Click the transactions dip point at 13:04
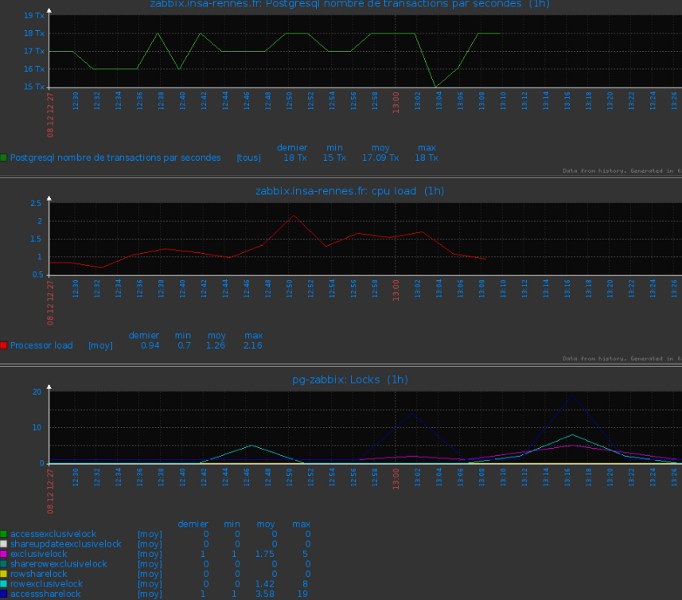 pos(436,87)
